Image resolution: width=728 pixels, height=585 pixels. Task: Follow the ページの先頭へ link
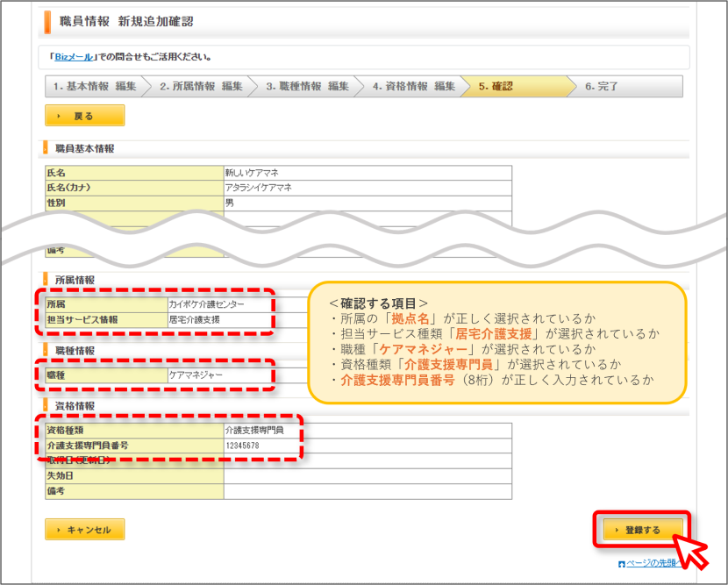[653, 563]
